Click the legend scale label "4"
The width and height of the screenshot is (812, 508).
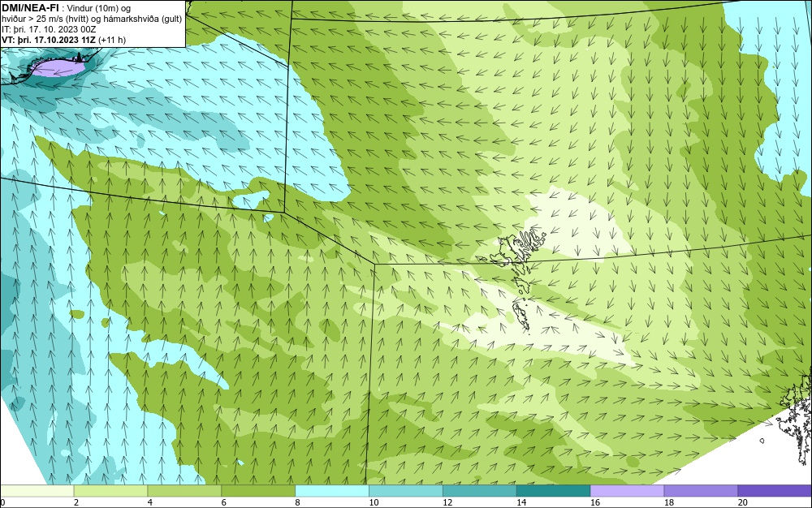pyautogui.click(x=150, y=502)
